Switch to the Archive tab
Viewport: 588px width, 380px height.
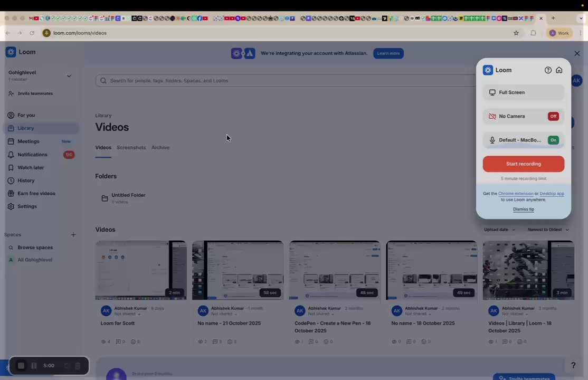point(160,148)
